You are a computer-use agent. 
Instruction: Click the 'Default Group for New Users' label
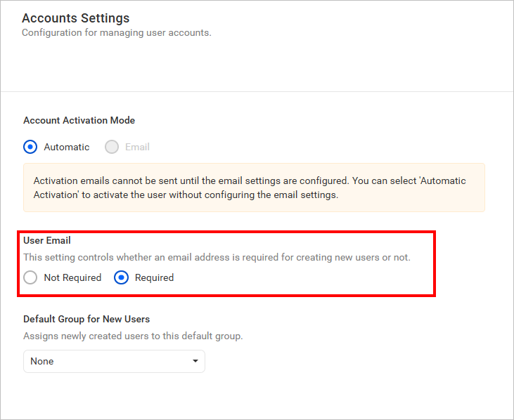tap(86, 319)
